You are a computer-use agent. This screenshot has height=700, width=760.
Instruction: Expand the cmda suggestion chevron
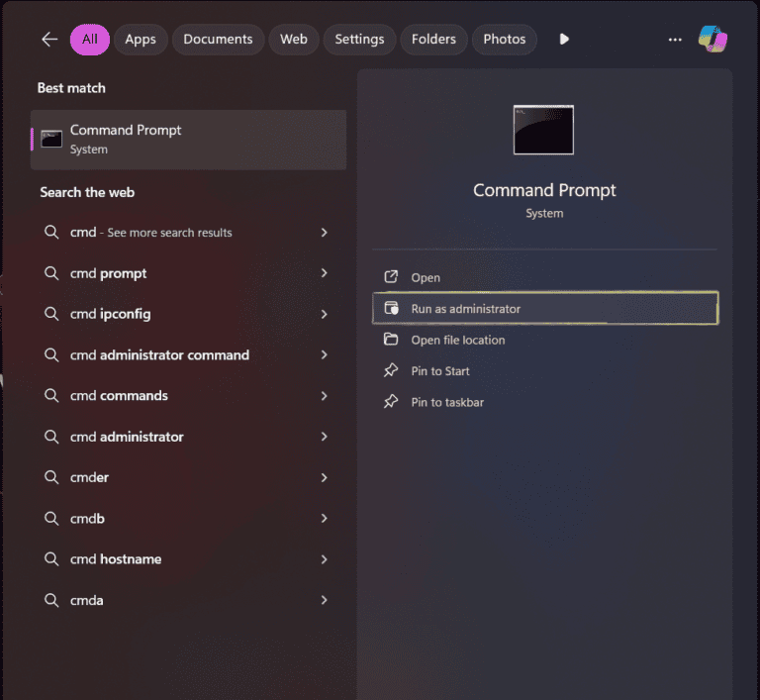point(325,600)
